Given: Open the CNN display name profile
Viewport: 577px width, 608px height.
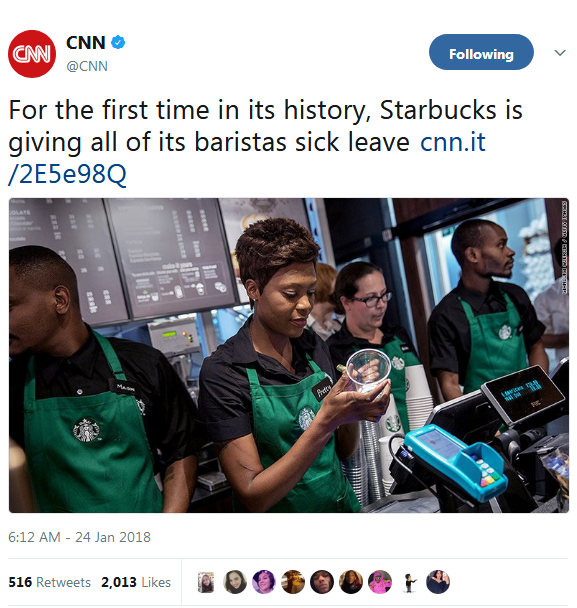Looking at the screenshot, I should click(86, 43).
